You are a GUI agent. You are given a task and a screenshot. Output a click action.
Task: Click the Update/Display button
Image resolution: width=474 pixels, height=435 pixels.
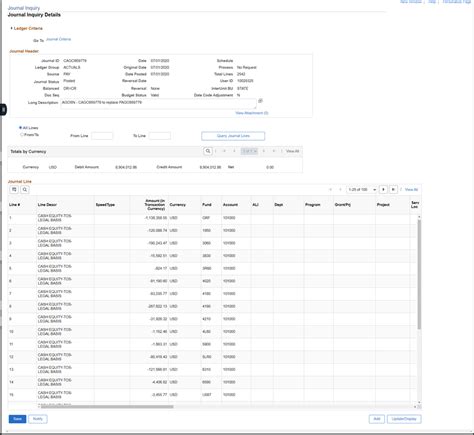[x=404, y=419]
